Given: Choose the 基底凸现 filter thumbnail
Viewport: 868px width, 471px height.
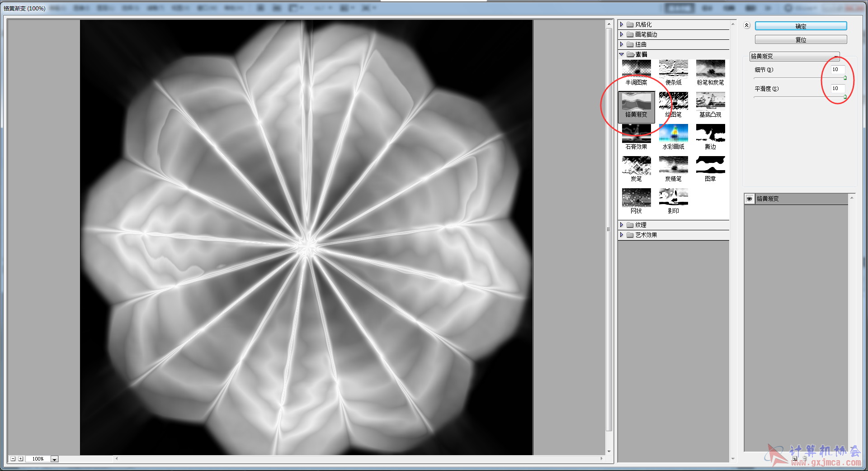Looking at the screenshot, I should pyautogui.click(x=710, y=101).
